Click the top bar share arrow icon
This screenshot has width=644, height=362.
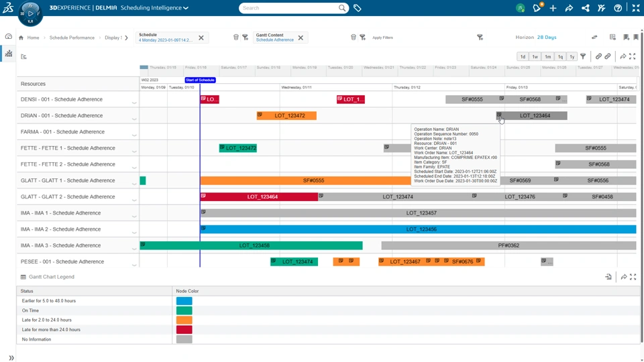[569, 8]
